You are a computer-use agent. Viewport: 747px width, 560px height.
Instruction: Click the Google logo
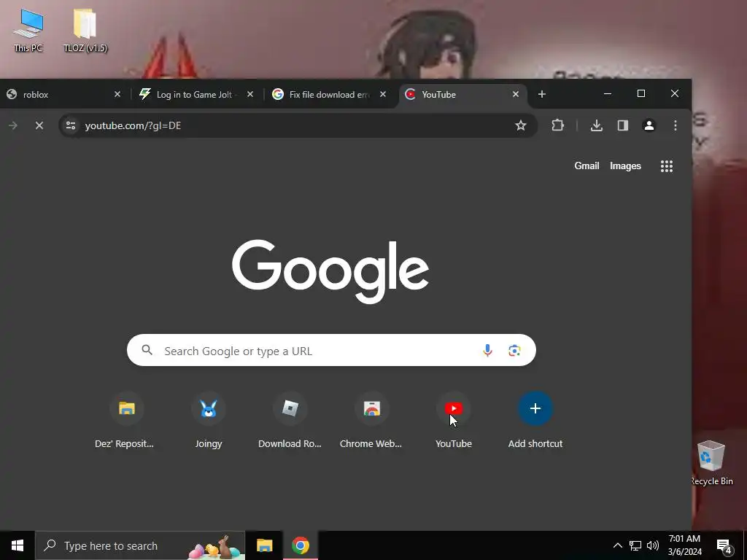point(330,271)
